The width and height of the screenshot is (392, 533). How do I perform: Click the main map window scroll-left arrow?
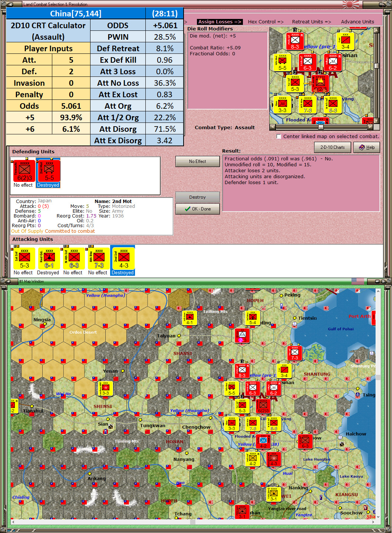pyautogui.click(x=13, y=522)
